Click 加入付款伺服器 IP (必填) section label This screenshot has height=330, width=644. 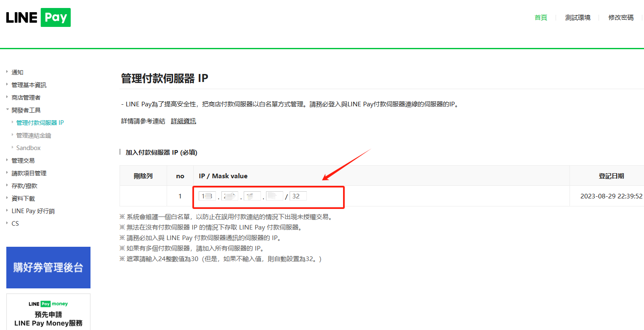coord(161,152)
